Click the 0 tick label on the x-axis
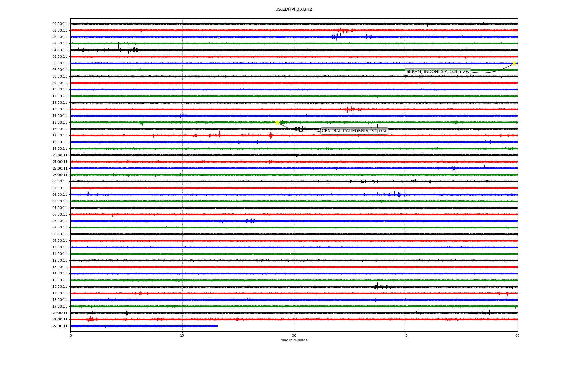The height and width of the screenshot is (368, 588). pyautogui.click(x=71, y=335)
